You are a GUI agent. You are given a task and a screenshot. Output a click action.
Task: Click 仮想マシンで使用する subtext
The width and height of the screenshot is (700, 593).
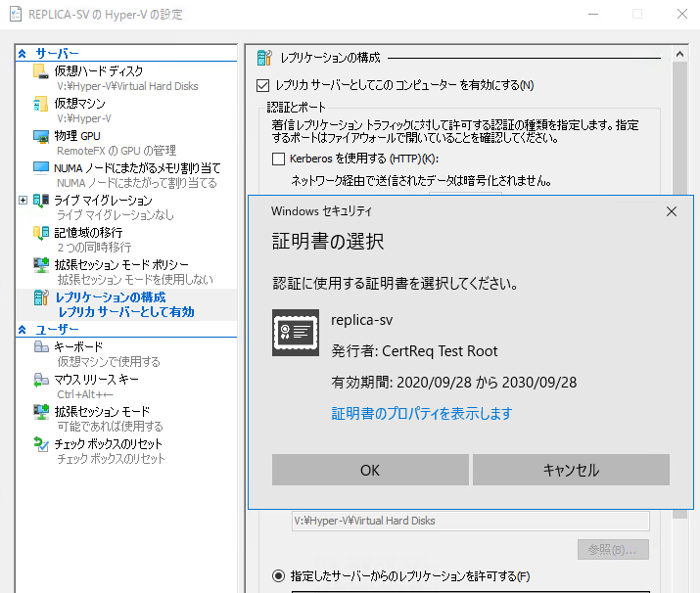(x=109, y=362)
